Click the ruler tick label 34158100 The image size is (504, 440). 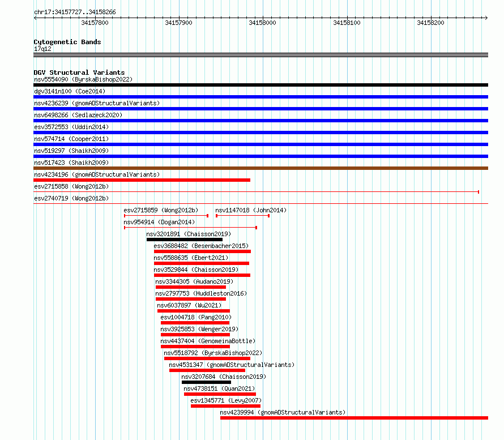pyautogui.click(x=347, y=23)
